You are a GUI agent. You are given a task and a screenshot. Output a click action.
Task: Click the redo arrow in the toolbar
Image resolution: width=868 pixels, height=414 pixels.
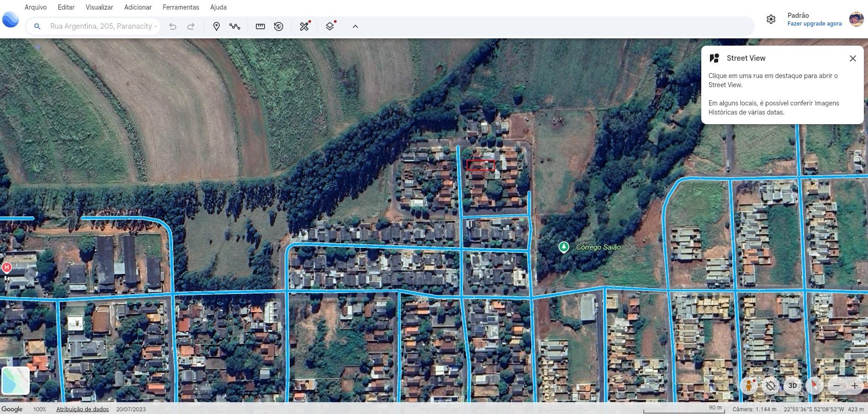tap(191, 26)
